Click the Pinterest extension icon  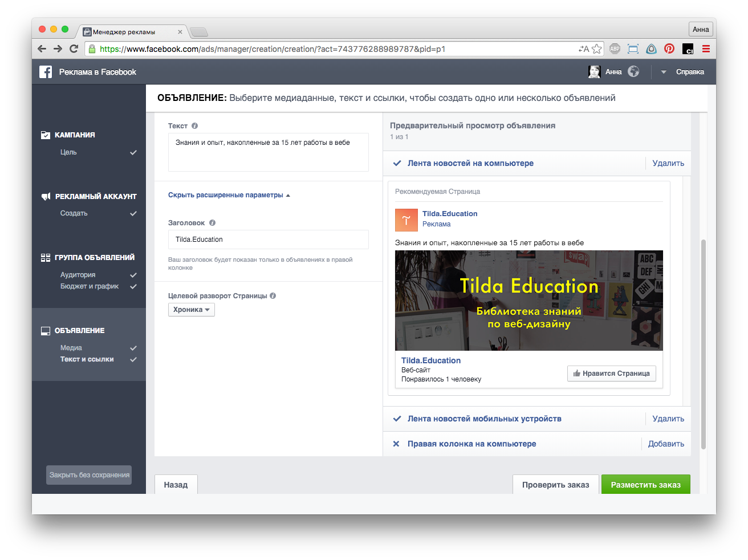(669, 49)
